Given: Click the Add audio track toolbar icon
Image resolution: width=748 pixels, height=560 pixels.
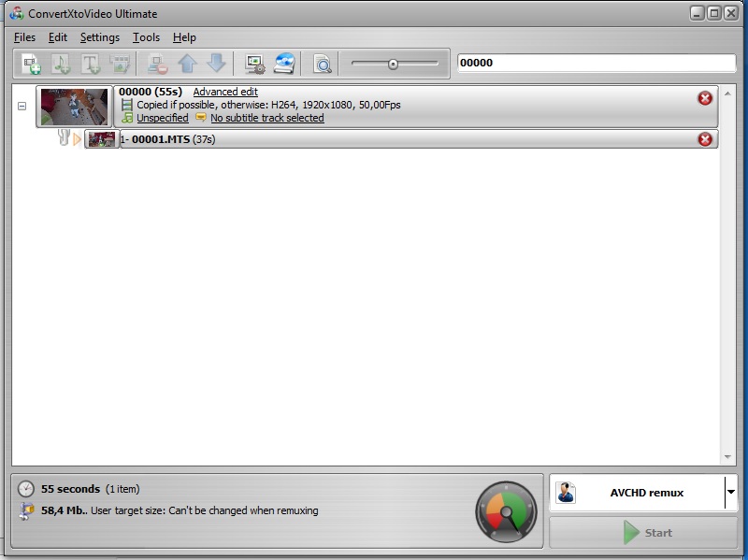Looking at the screenshot, I should tap(61, 64).
